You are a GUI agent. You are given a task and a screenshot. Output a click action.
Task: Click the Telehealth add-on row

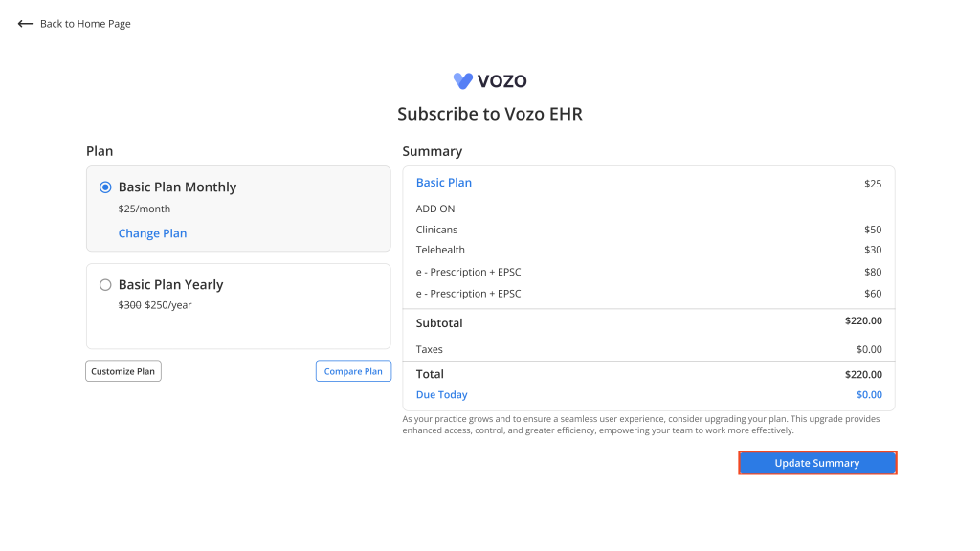point(649,250)
